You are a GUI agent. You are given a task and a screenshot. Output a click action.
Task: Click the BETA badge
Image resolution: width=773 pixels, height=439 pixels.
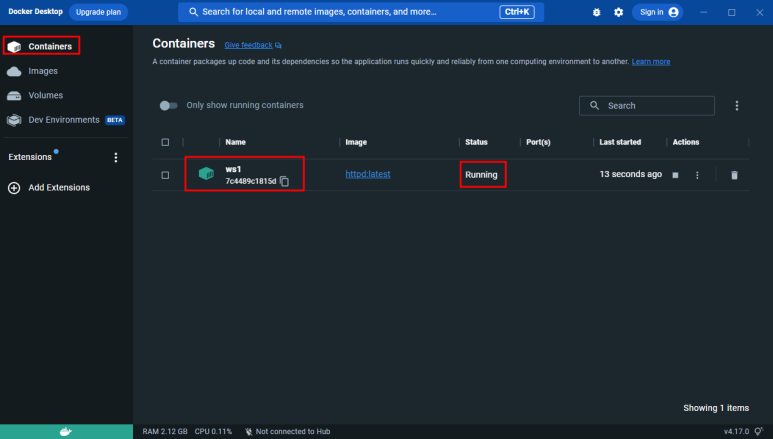coord(115,120)
